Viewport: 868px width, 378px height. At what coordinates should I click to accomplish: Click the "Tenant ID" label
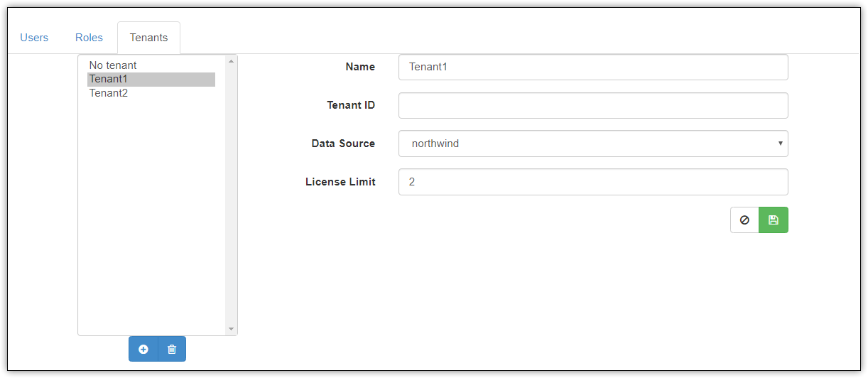click(351, 105)
